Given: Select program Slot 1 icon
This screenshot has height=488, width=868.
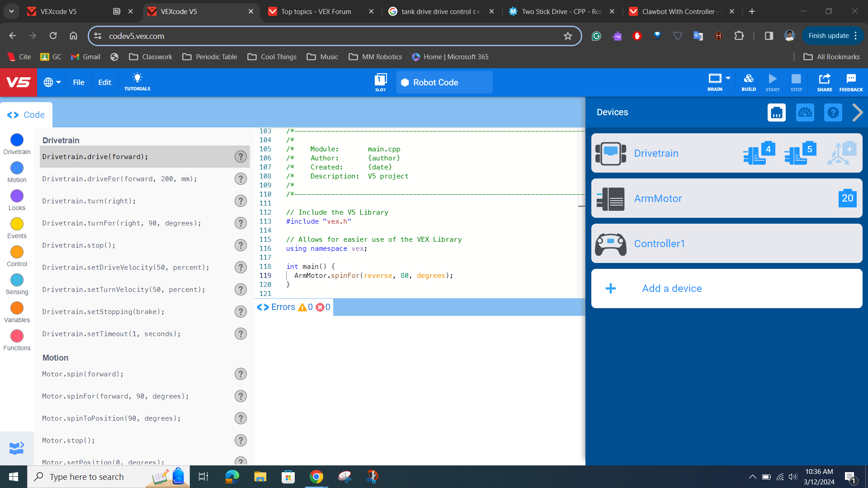Looking at the screenshot, I should click(381, 82).
